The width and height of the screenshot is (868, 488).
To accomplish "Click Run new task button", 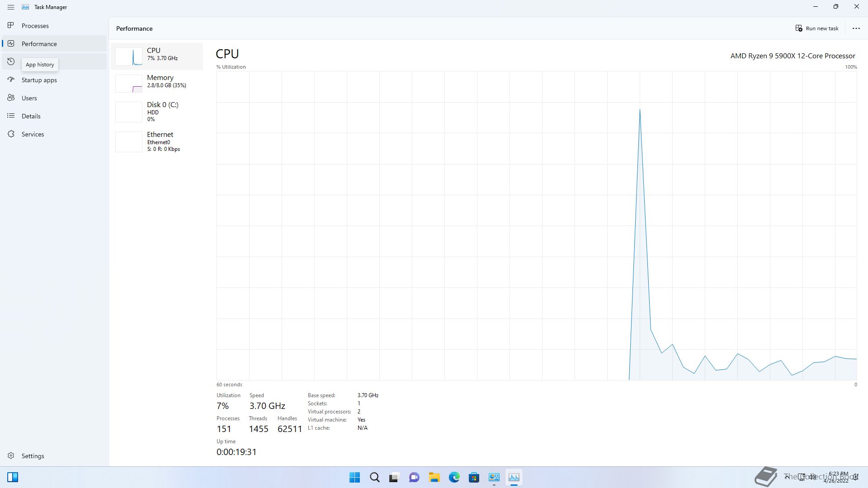I will pyautogui.click(x=817, y=28).
